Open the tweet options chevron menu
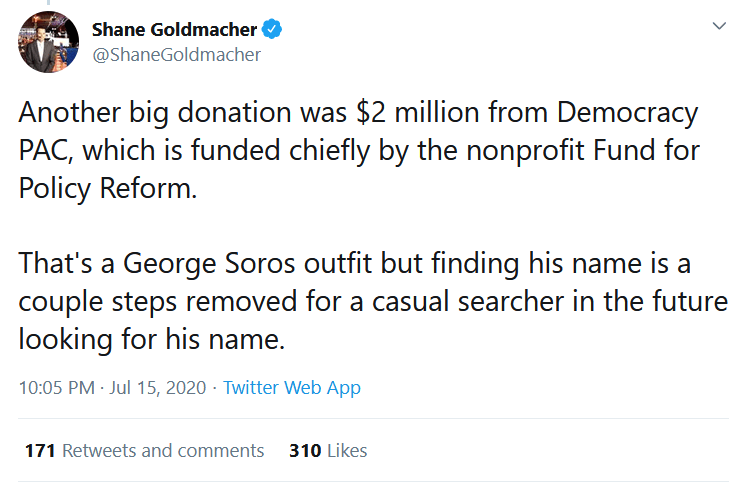 [x=717, y=26]
